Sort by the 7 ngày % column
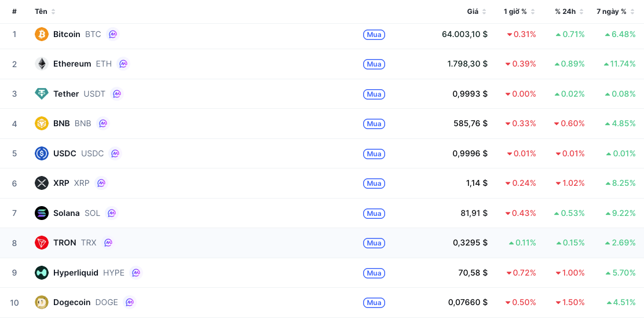 click(615, 12)
